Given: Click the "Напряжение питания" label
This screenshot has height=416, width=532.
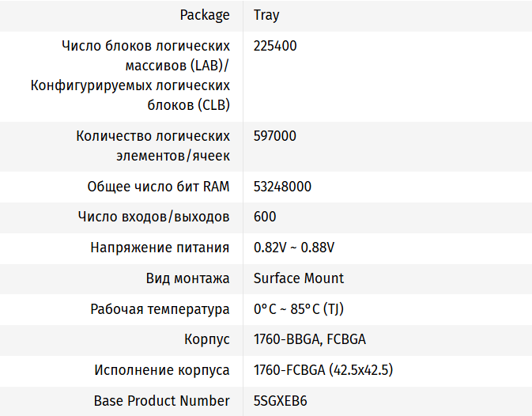Looking at the screenshot, I should 160,248.
